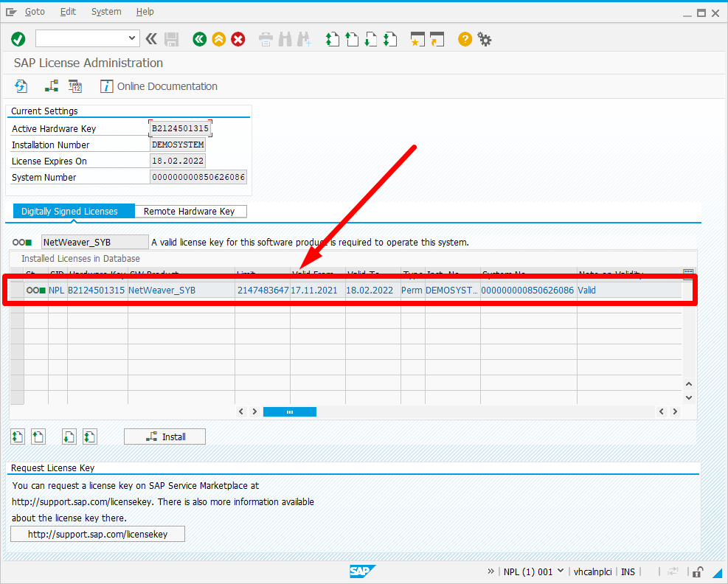Click the table vertical scroll up arrow
This screenshot has height=584, width=728.
coord(689,384)
